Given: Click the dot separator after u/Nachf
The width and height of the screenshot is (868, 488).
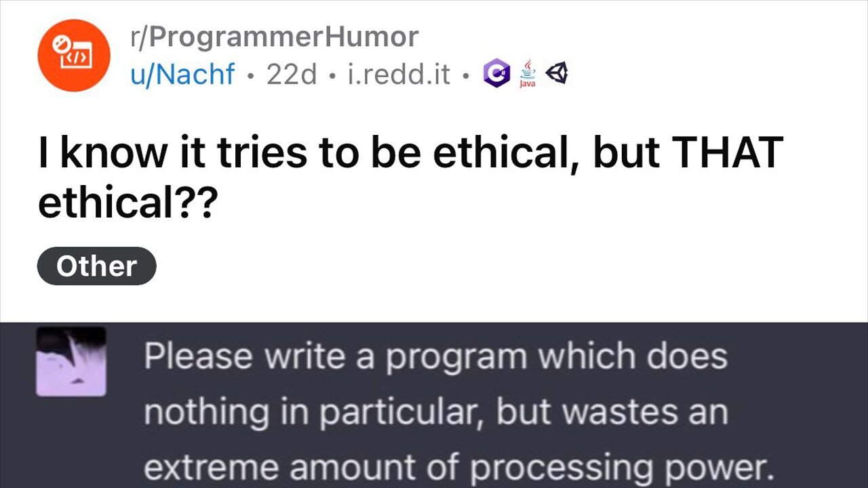Looking at the screenshot, I should tap(248, 76).
